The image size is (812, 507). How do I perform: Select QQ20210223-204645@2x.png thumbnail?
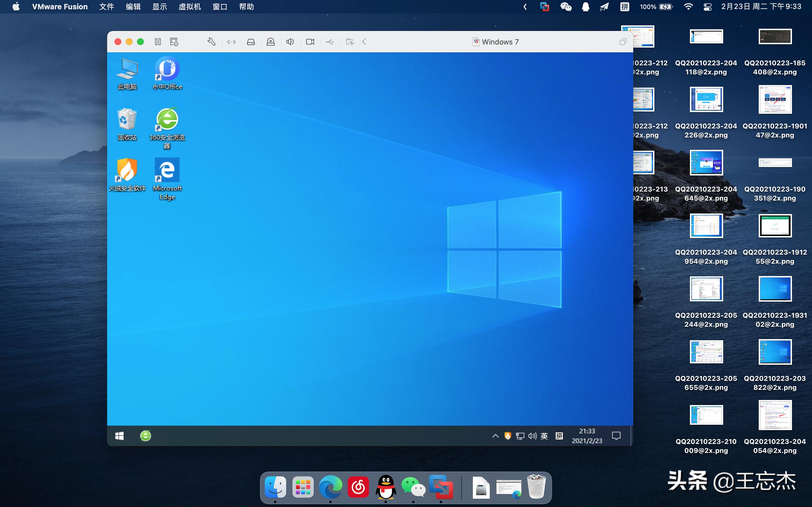[706, 163]
